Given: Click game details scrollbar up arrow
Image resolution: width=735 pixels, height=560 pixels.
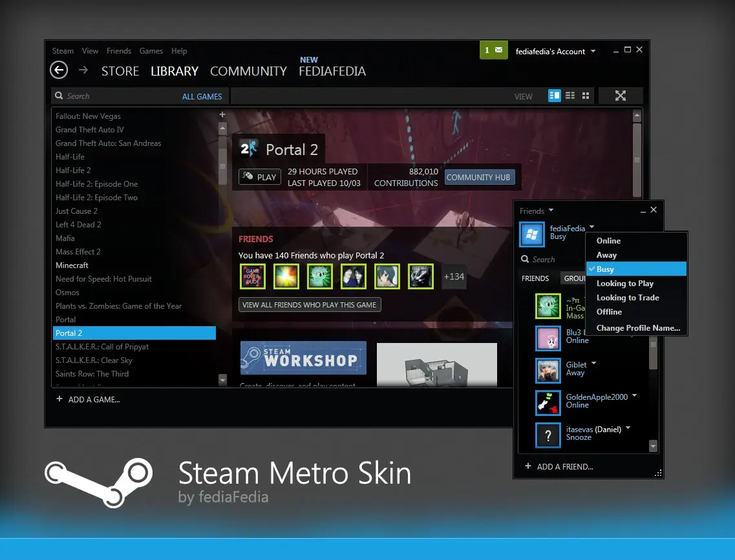Looking at the screenshot, I should coord(637,115).
